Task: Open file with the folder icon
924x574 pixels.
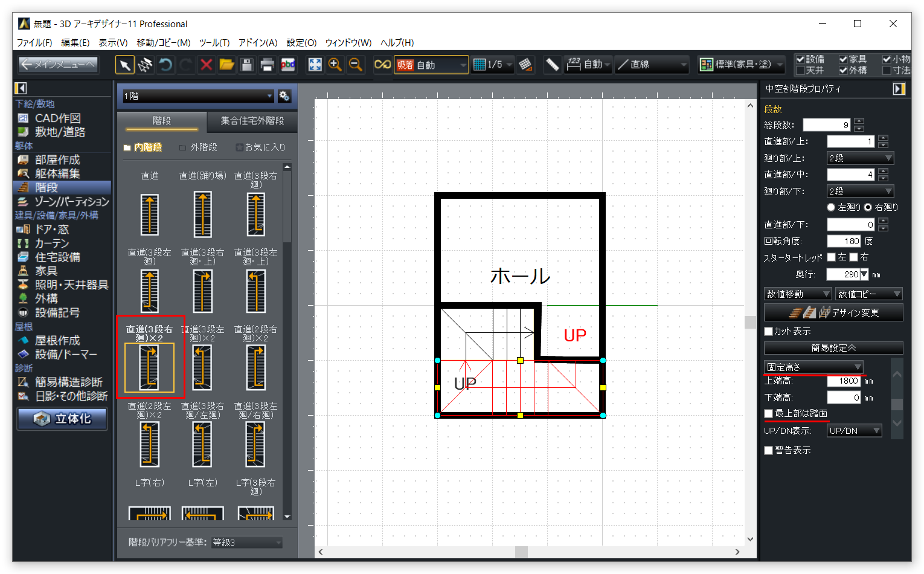Action: (226, 65)
